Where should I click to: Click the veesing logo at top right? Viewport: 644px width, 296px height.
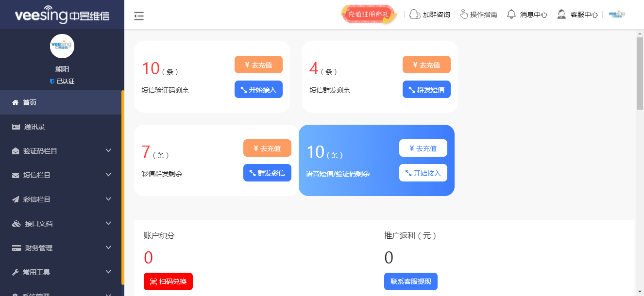coord(617,14)
